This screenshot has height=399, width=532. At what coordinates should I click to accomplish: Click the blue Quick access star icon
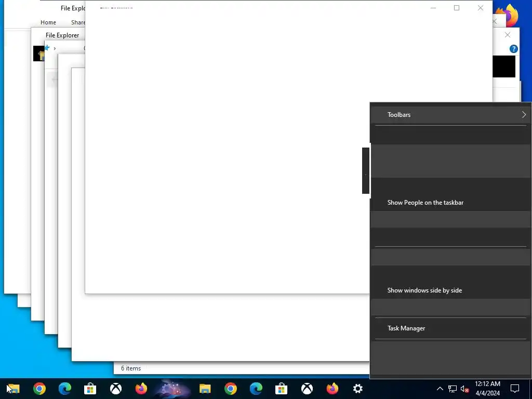[47, 48]
